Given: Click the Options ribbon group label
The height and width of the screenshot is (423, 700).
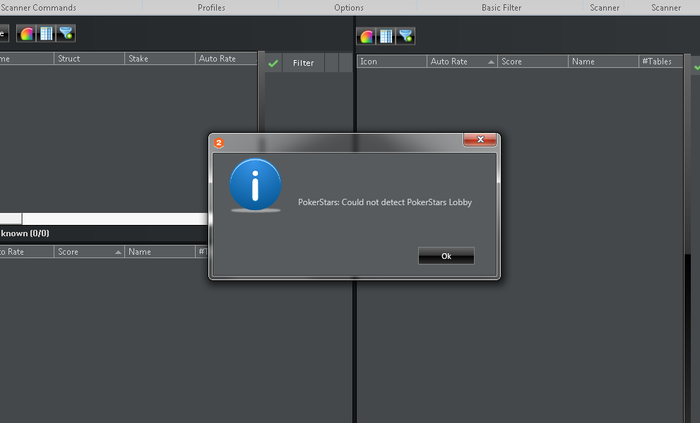Looking at the screenshot, I should (349, 8).
